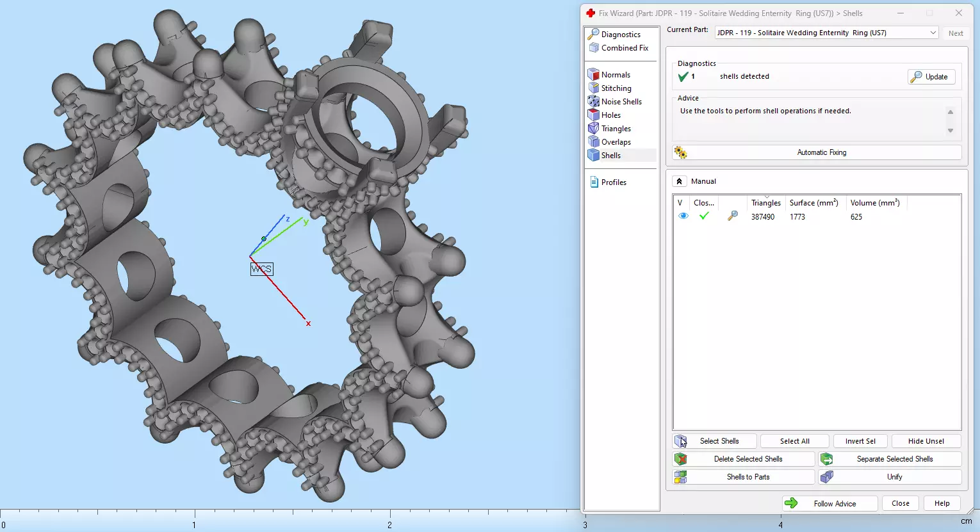Click the Triangles cube icon
980x532 pixels.
click(x=594, y=129)
